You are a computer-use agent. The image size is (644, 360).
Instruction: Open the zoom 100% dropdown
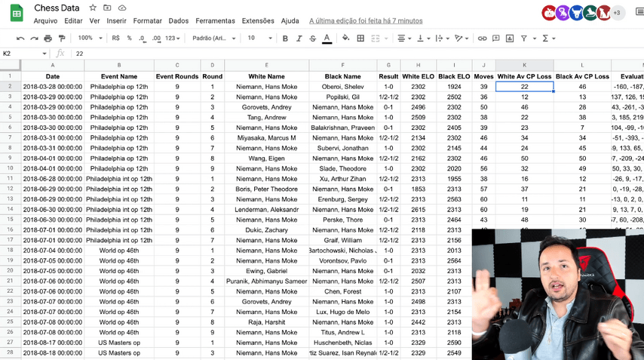pos(90,38)
